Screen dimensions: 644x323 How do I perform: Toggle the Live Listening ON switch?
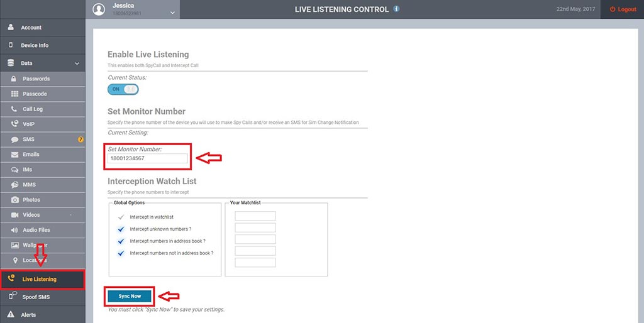[123, 89]
